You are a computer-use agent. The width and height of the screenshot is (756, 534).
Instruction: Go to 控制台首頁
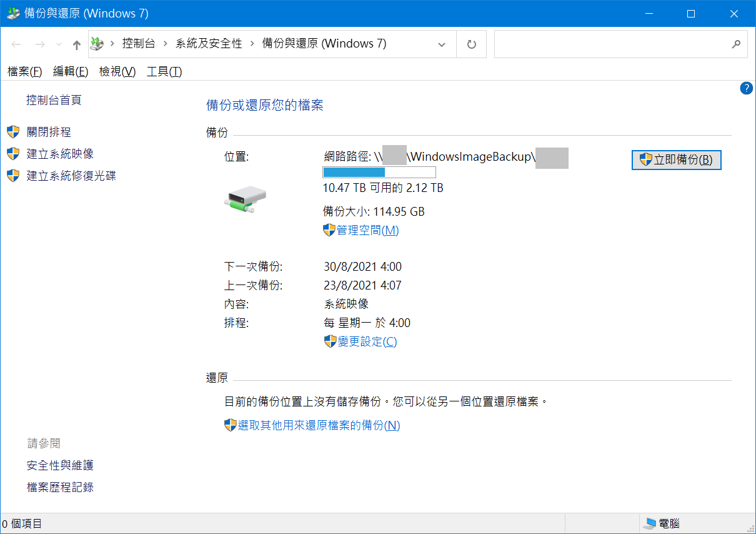coord(54,100)
